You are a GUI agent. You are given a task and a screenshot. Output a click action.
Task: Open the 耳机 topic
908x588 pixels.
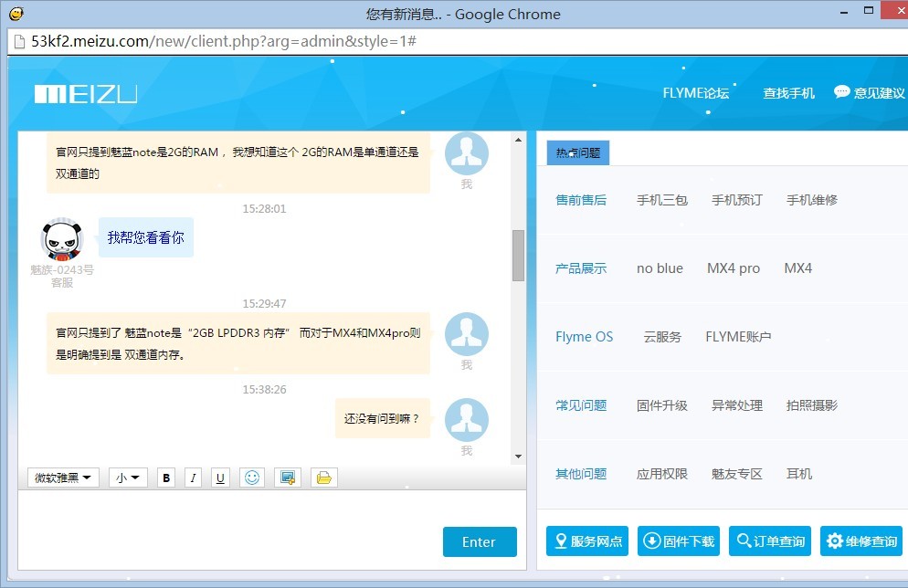(x=799, y=474)
